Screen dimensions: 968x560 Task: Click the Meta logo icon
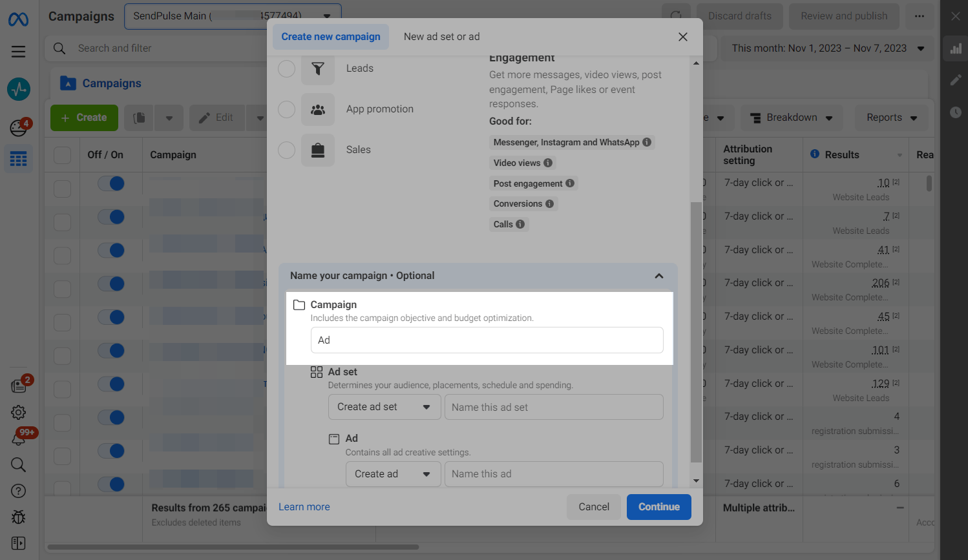click(18, 19)
